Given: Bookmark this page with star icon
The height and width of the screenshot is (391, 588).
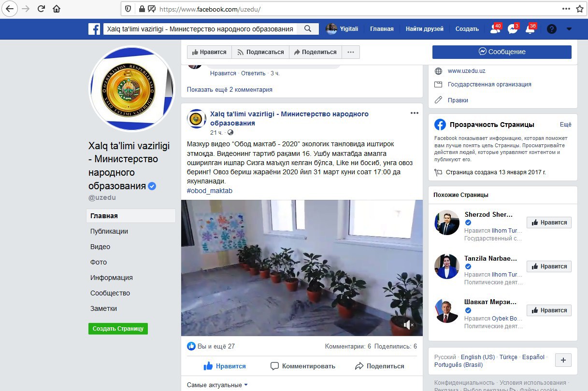Looking at the screenshot, I should pos(580,9).
